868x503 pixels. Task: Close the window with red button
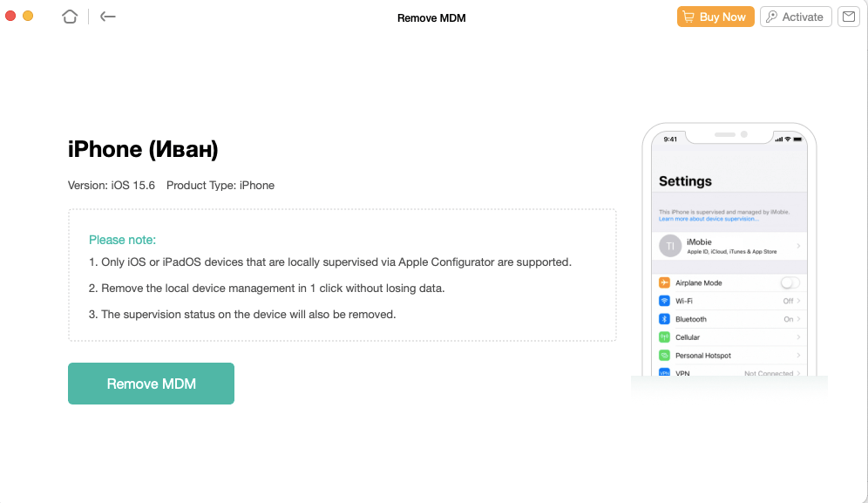[10, 17]
